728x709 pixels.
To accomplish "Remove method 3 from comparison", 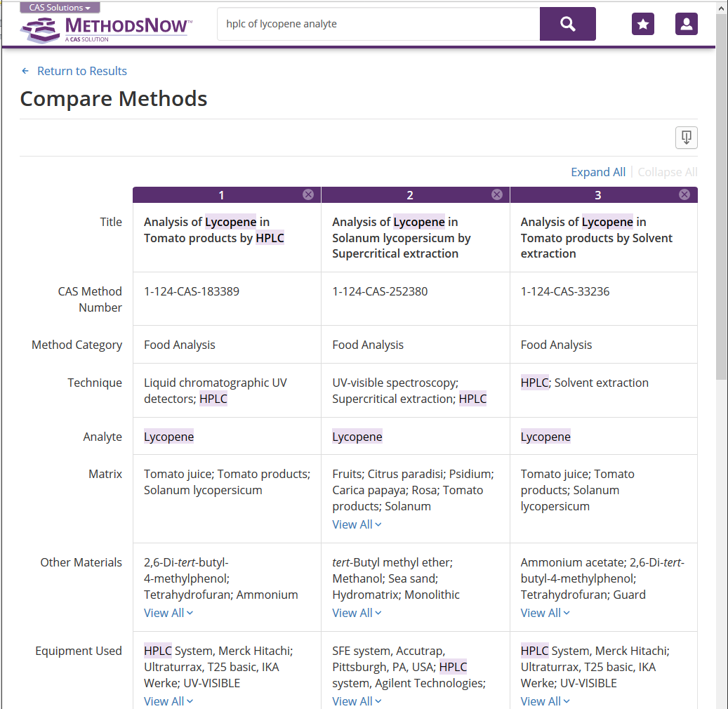I will pyautogui.click(x=684, y=194).
